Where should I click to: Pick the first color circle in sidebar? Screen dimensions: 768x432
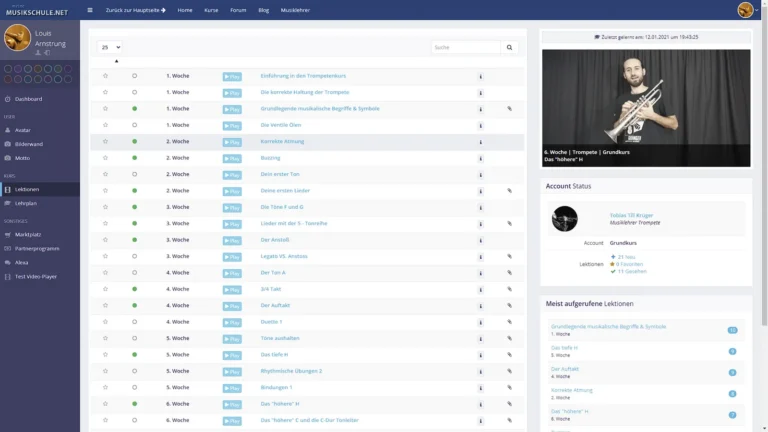click(8, 69)
